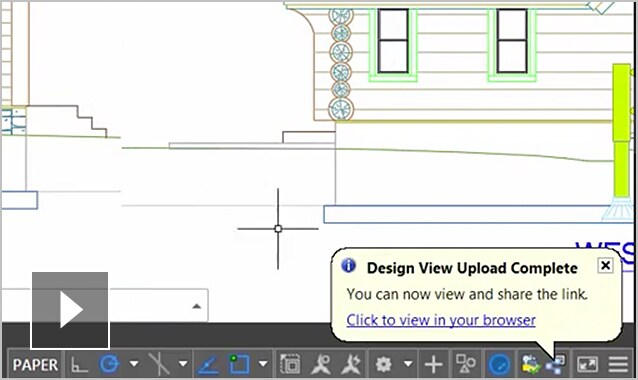Click the Annotation visibility icon
Screen dimensions: 638x380
[x=321, y=364]
